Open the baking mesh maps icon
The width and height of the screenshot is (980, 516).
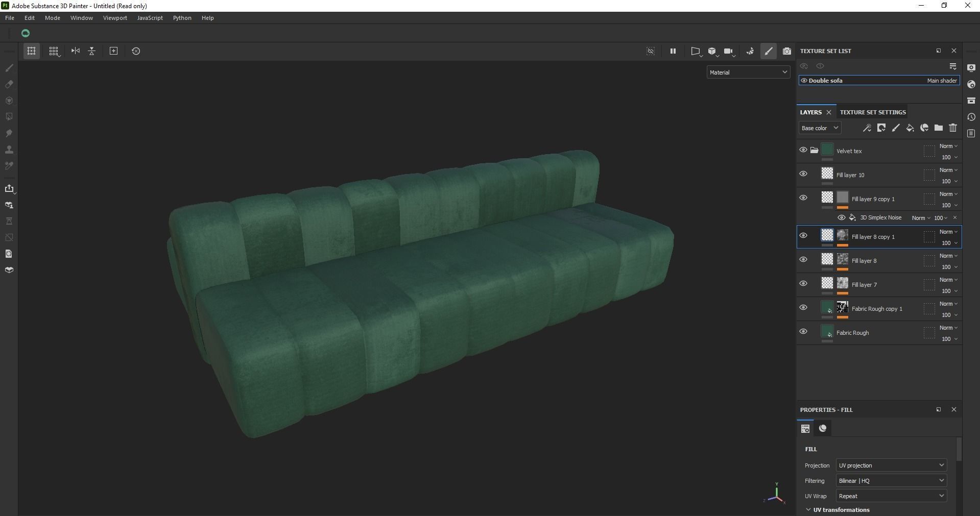9,205
